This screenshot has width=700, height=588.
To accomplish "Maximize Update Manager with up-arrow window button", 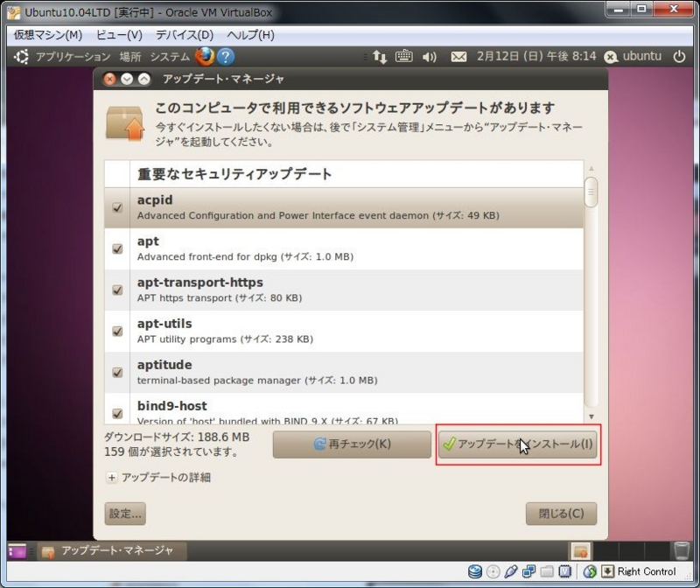I will click(143, 79).
